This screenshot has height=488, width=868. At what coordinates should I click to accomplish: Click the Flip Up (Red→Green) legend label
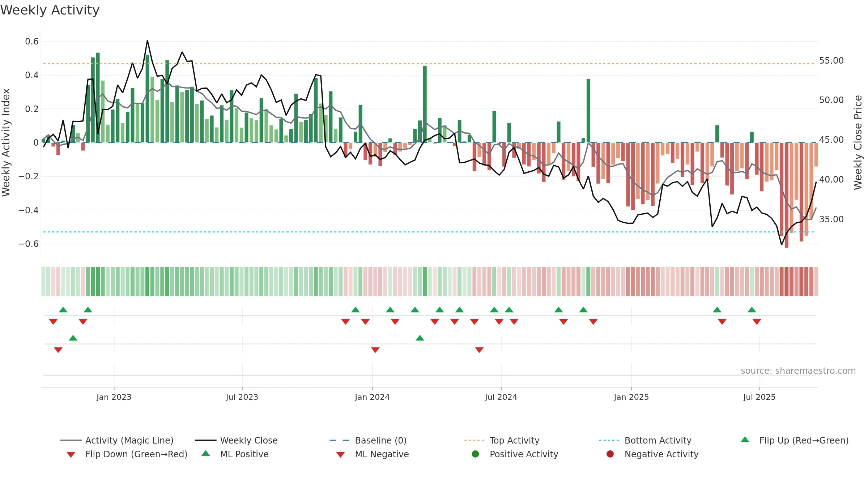click(804, 440)
